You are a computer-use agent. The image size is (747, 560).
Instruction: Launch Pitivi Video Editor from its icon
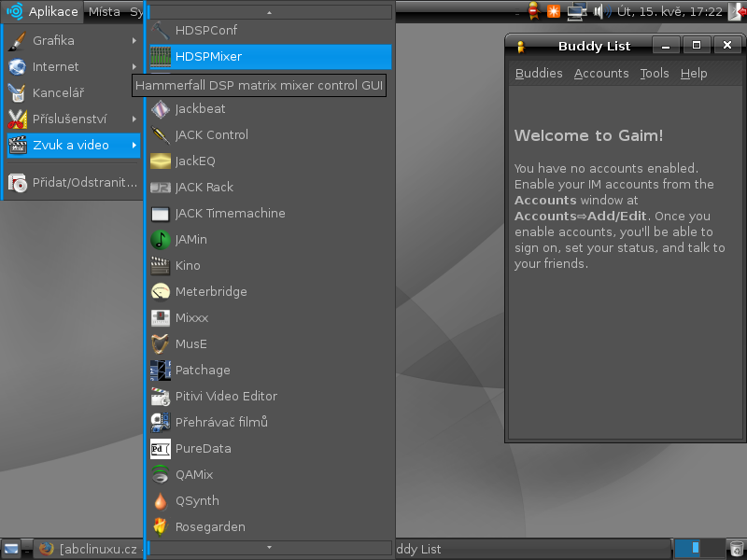(161, 397)
